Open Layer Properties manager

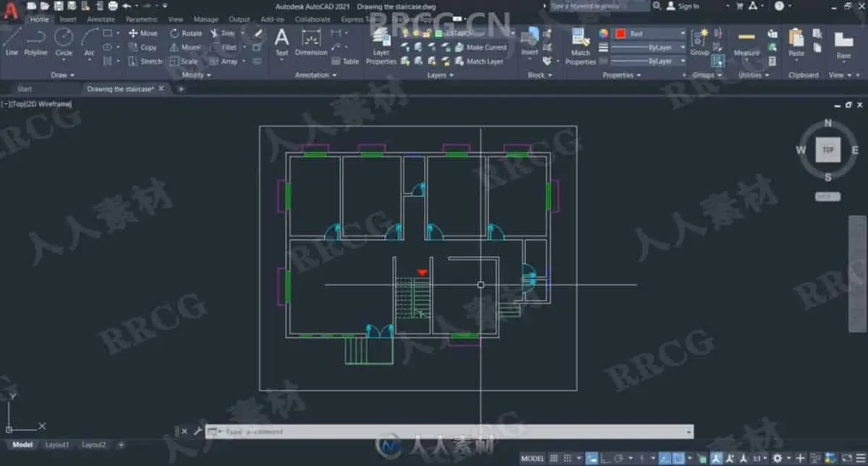[381, 48]
